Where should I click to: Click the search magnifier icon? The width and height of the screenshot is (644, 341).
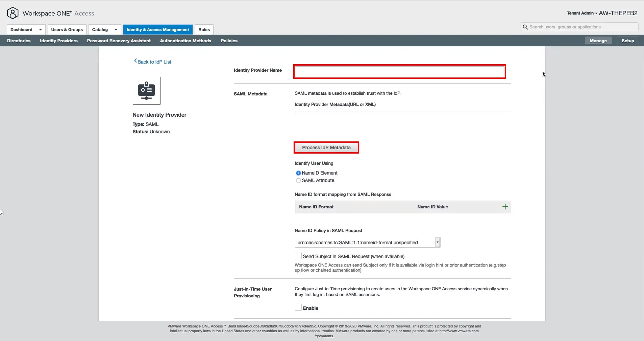pos(525,27)
